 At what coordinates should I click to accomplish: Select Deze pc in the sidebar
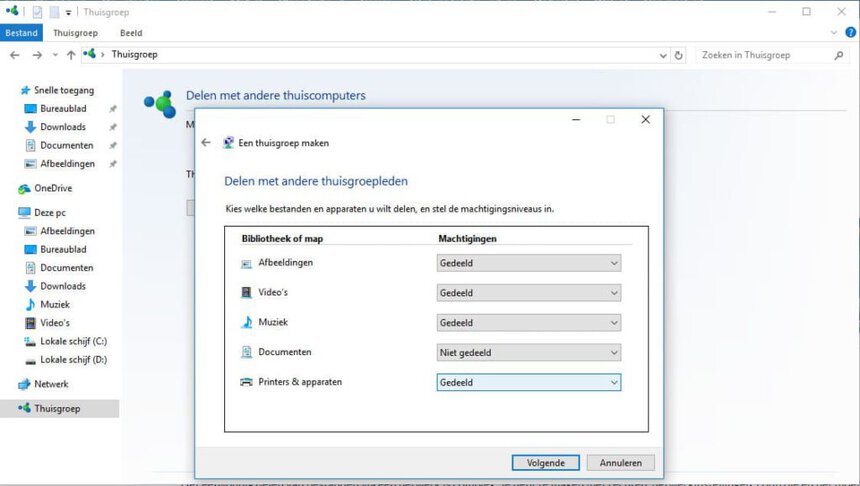click(49, 212)
